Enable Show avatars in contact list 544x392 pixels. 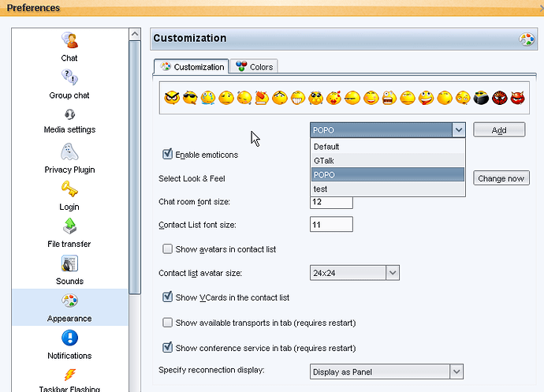coord(167,249)
